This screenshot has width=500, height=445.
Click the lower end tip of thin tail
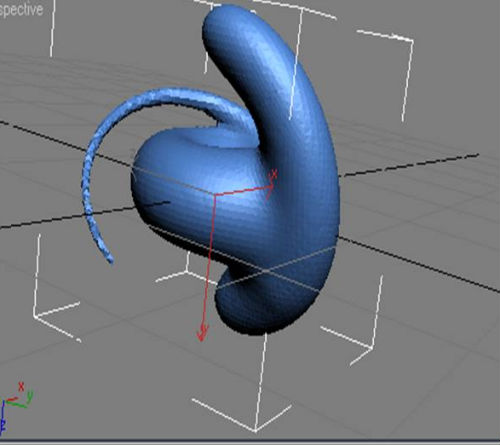109,259
